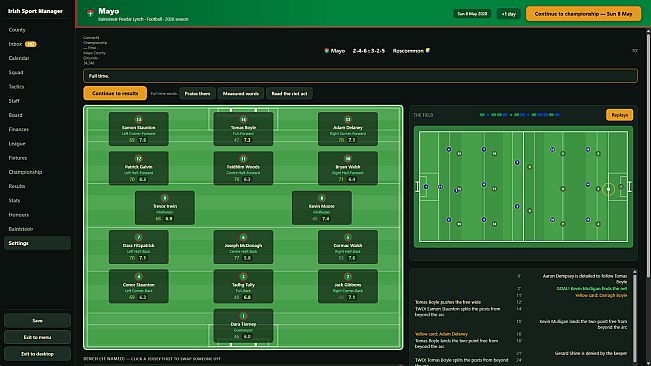Choose the Praise them team talk

[x=197, y=93]
